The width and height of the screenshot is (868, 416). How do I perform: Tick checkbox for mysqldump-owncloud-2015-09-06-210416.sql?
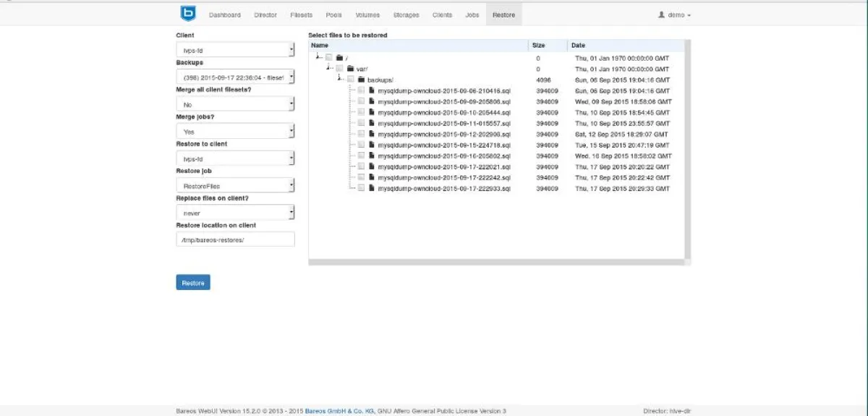(x=361, y=90)
